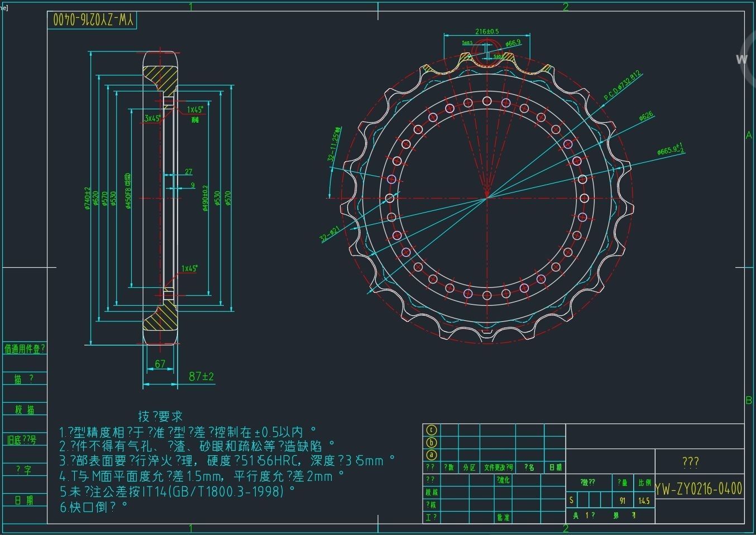
Task: Select the circled revision marker 'a'
Action: (x=431, y=455)
